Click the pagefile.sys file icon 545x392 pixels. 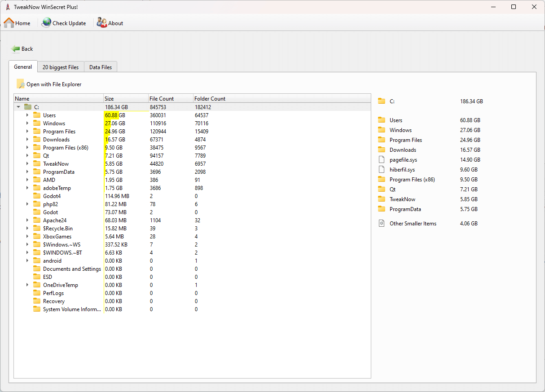(x=382, y=159)
